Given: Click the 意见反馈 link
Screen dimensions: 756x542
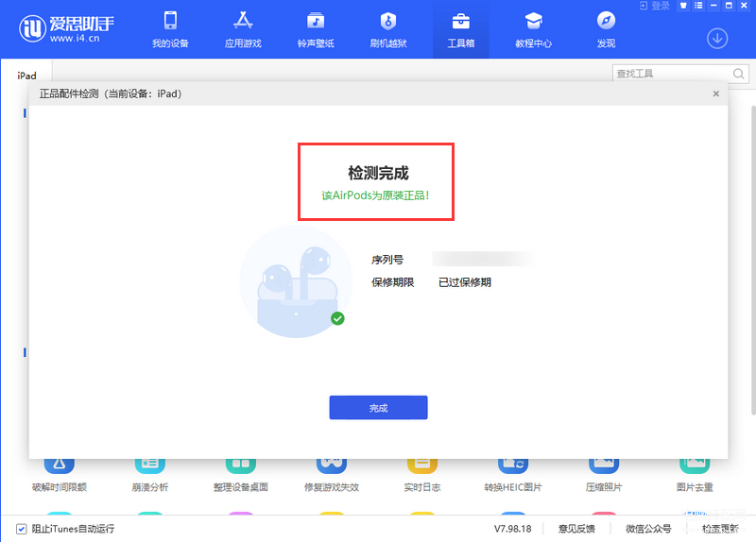Looking at the screenshot, I should pos(576,529).
